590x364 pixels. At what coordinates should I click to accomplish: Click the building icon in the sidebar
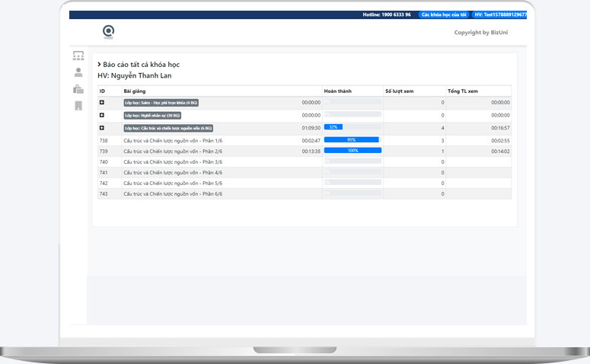(78, 106)
